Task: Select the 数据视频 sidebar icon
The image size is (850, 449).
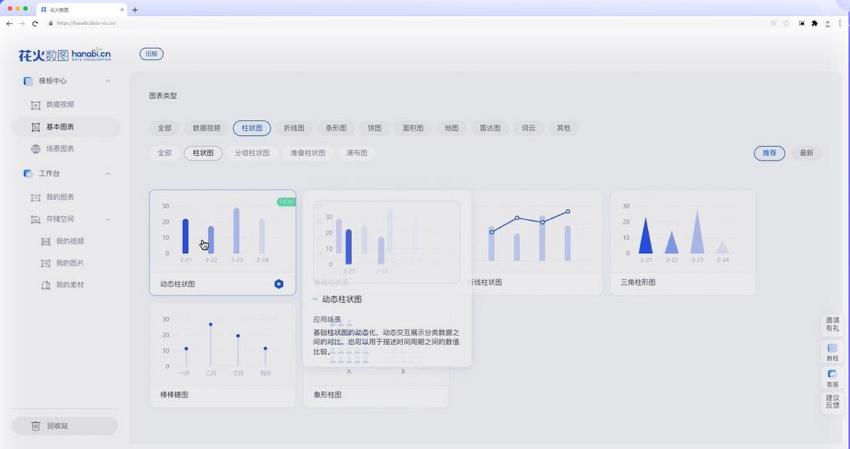Action: click(x=36, y=105)
